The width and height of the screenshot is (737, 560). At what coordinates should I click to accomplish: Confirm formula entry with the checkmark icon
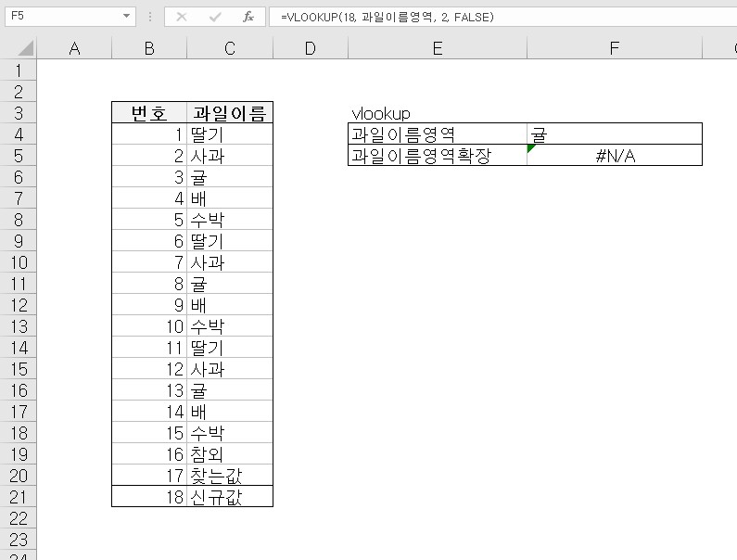[215, 18]
